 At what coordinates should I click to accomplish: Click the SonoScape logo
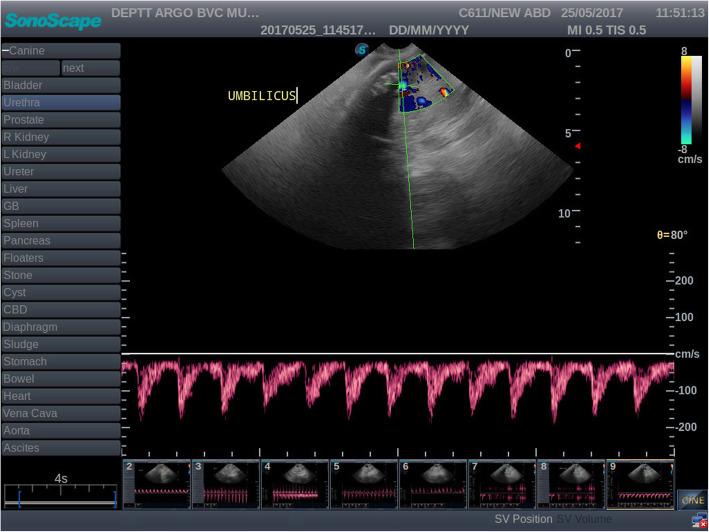(x=52, y=20)
